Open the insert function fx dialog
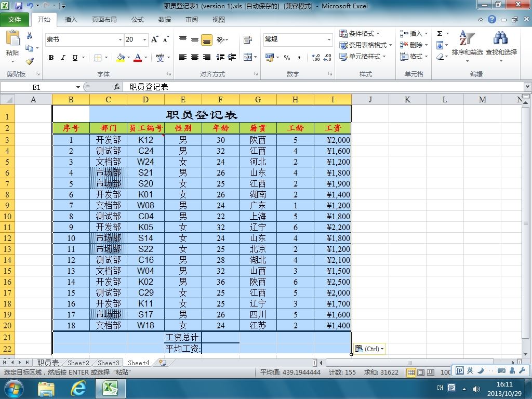The image size is (532, 399). 117,87
